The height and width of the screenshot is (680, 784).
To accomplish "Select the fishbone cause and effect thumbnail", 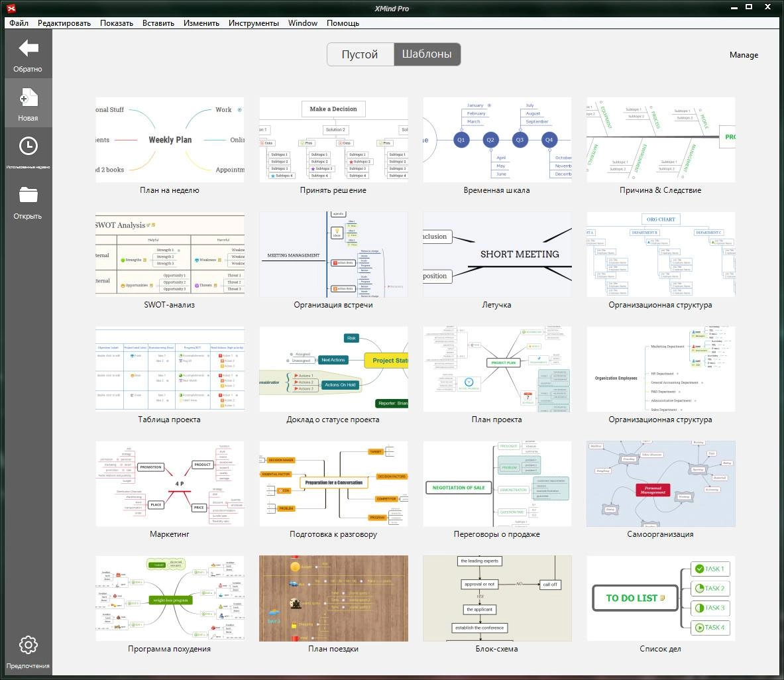I will tap(661, 140).
